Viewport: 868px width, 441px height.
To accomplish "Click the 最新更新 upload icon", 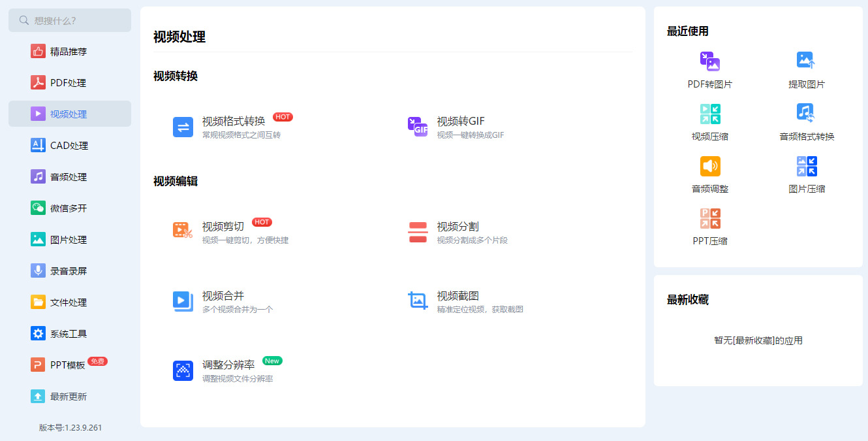I will tap(38, 397).
